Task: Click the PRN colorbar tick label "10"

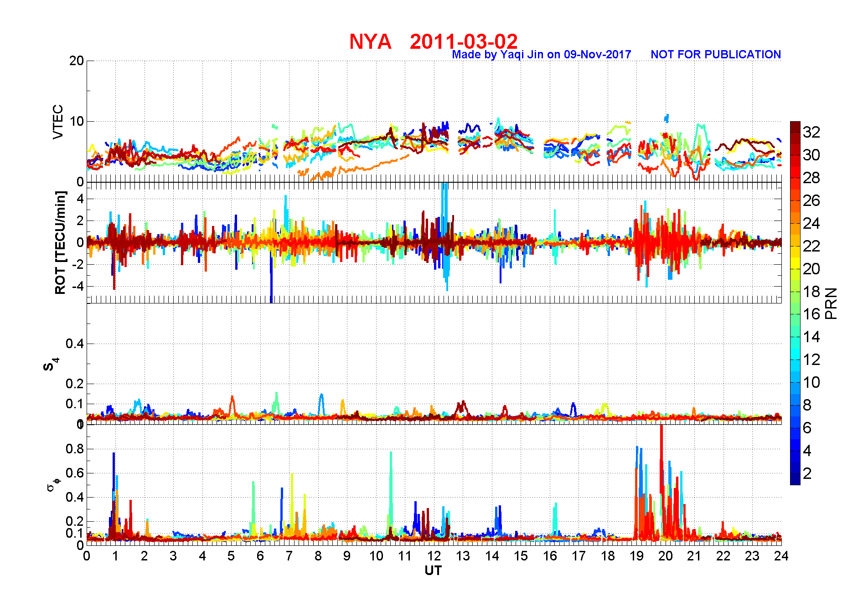Action: [x=811, y=382]
